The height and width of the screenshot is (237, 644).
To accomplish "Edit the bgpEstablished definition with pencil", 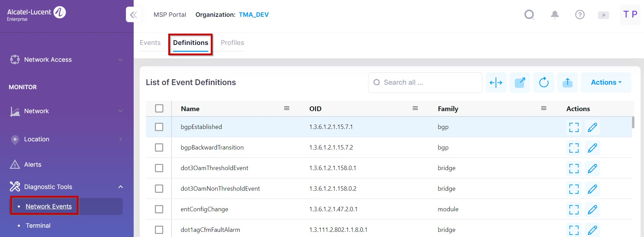I will tap(592, 127).
